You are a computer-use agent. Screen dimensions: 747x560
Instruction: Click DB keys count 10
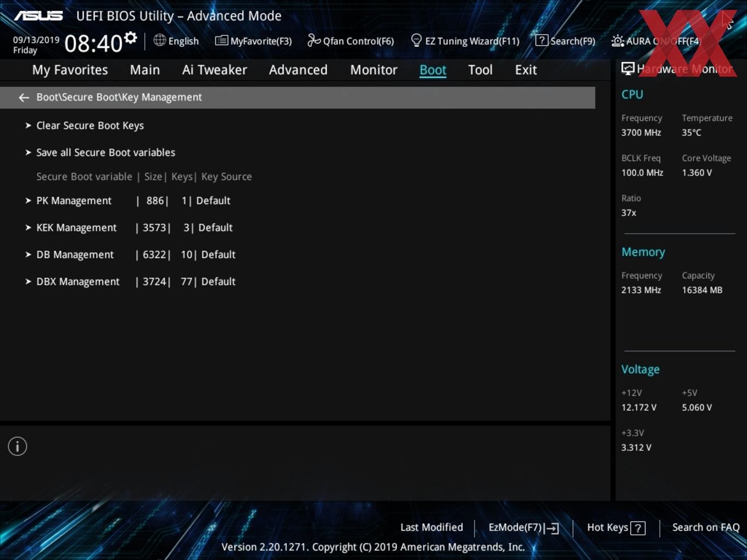tap(187, 254)
